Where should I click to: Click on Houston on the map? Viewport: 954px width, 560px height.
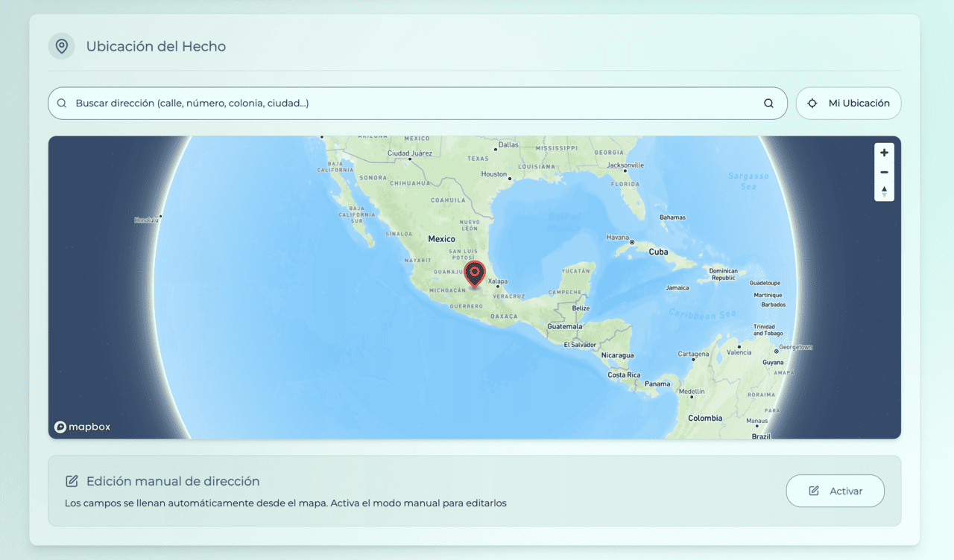(x=494, y=174)
